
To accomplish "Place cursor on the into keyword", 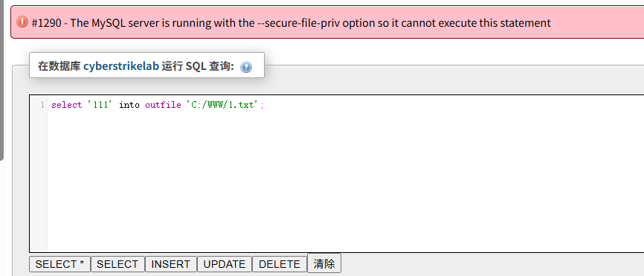I will (x=129, y=105).
